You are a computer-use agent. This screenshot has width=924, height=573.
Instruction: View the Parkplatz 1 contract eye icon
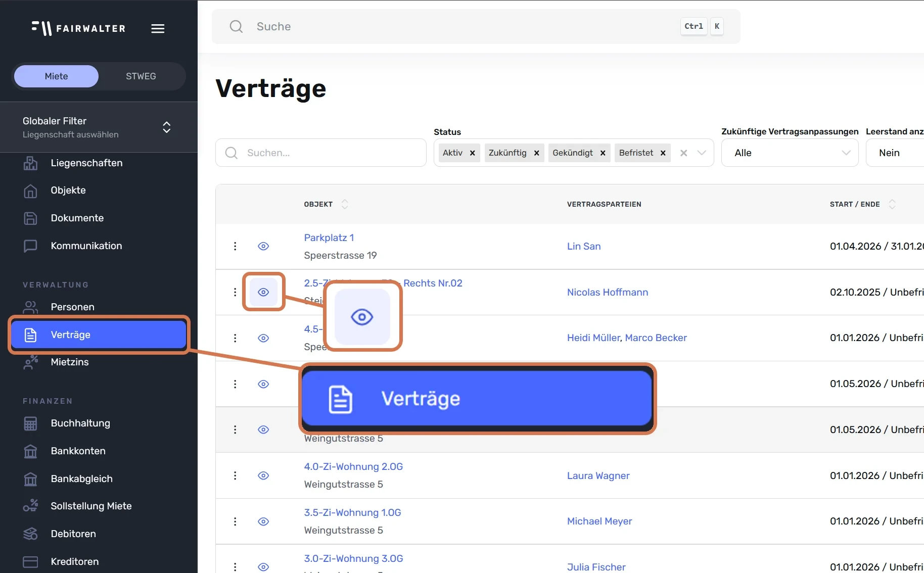(x=263, y=246)
